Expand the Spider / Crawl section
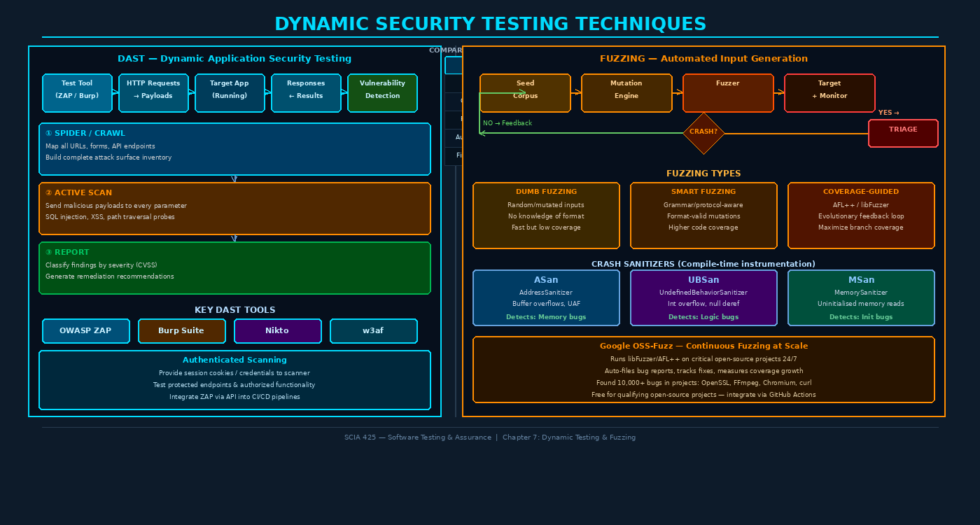 tap(234, 148)
